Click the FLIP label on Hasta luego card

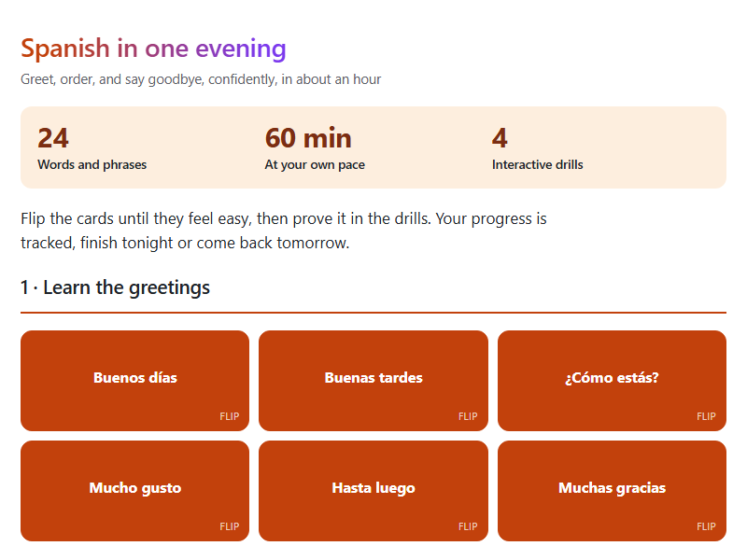[468, 526]
